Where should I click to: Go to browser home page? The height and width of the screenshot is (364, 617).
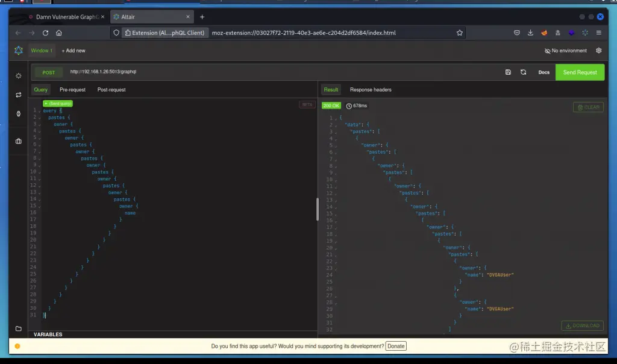59,33
